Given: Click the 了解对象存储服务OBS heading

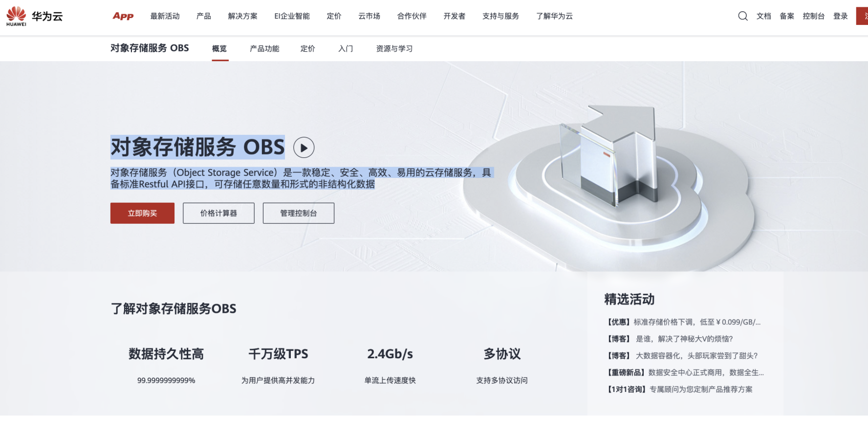Looking at the screenshot, I should tap(174, 309).
